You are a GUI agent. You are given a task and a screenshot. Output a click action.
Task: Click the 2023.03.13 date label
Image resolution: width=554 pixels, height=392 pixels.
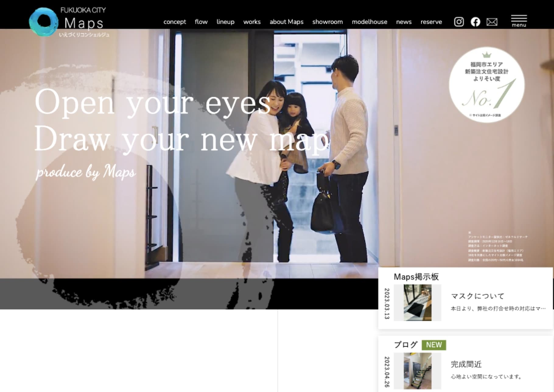387,303
